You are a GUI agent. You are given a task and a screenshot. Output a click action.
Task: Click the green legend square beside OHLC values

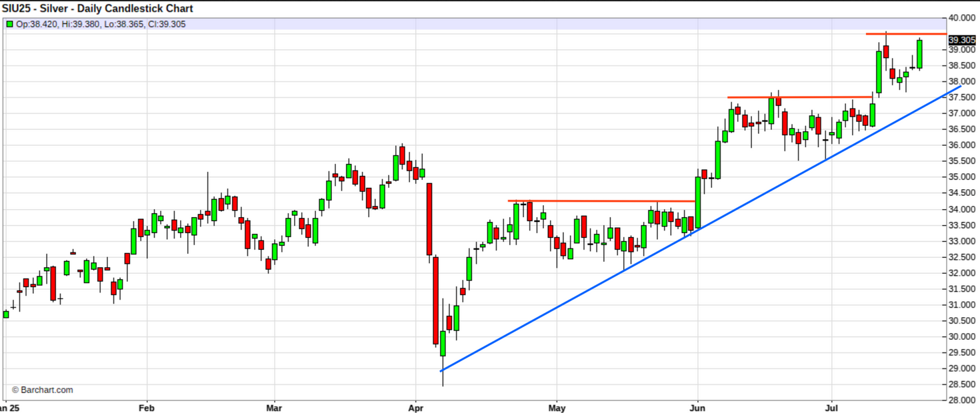pyautogui.click(x=10, y=24)
